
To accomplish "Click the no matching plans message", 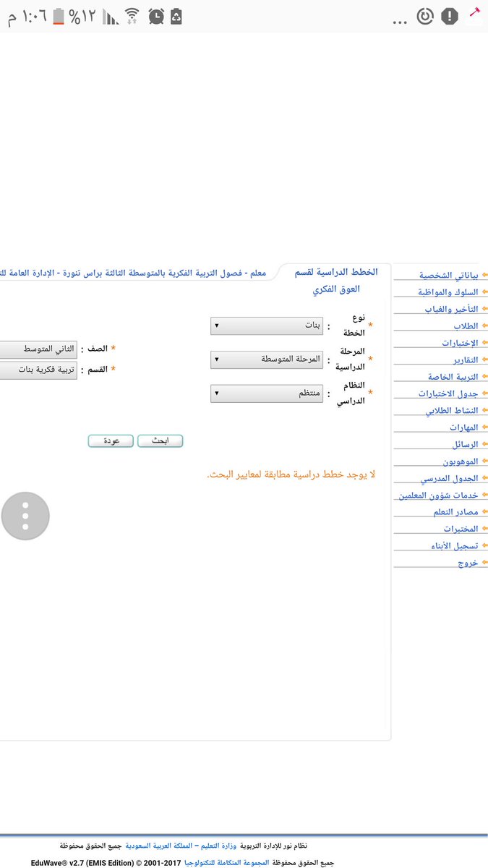I will [x=291, y=475].
